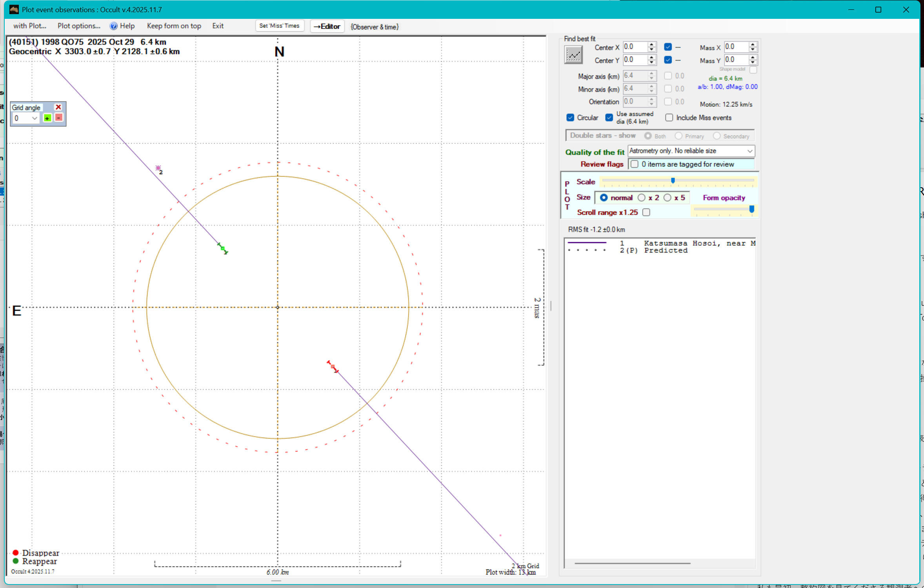Open the with Plot... menu
The image size is (924, 588).
pos(30,26)
